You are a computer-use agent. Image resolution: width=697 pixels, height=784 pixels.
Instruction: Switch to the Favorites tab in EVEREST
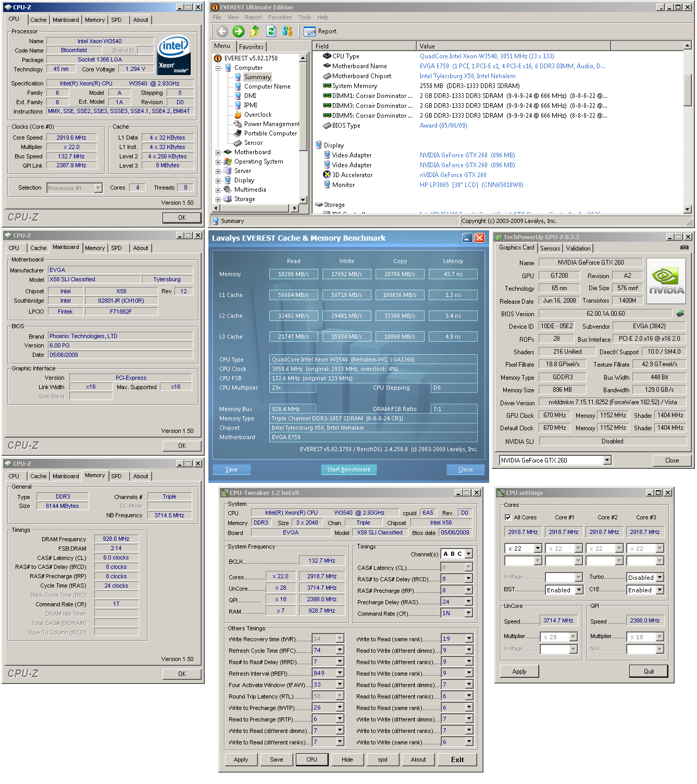coord(251,46)
